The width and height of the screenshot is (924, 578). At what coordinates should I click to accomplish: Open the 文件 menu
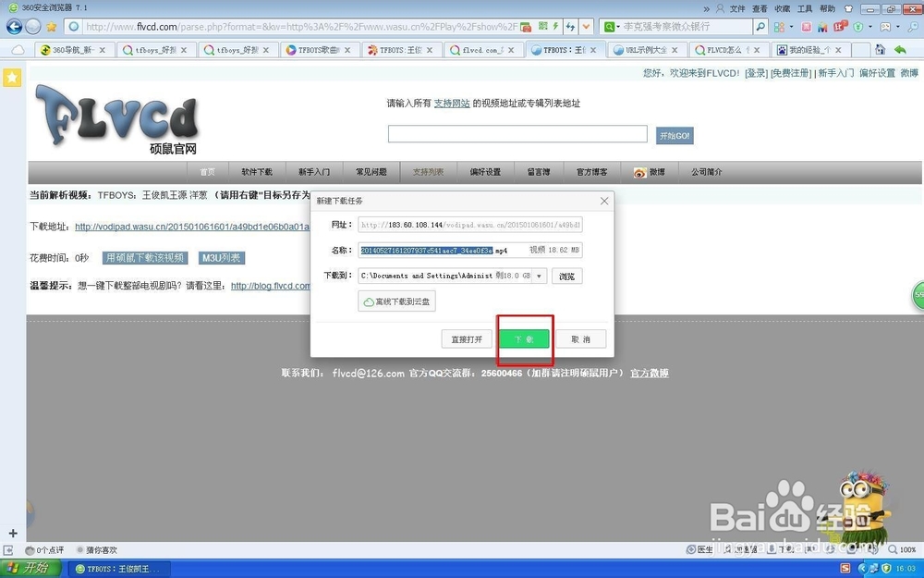tap(737, 8)
